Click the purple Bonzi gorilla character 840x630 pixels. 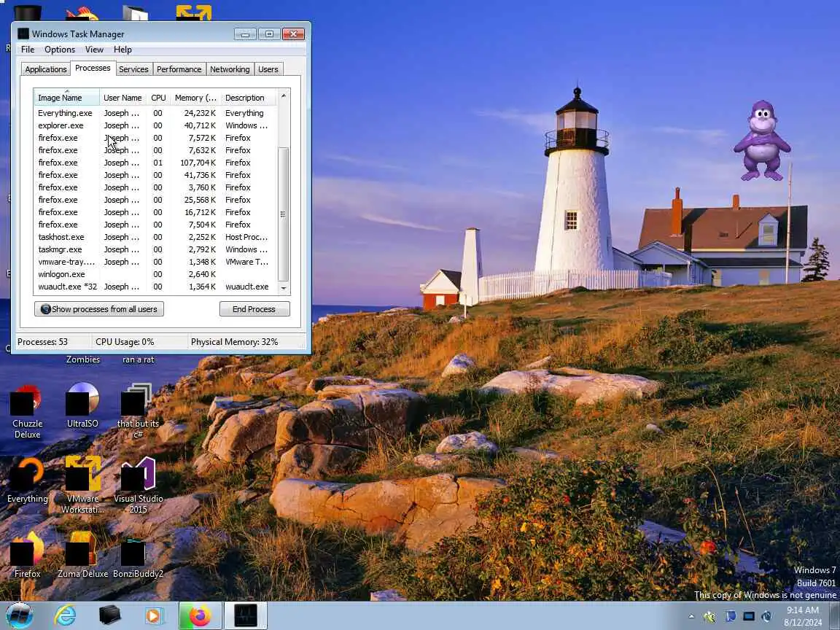[761, 141]
